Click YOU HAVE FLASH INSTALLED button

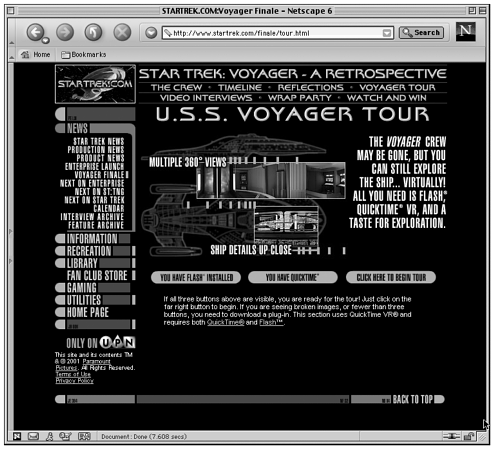(x=196, y=277)
